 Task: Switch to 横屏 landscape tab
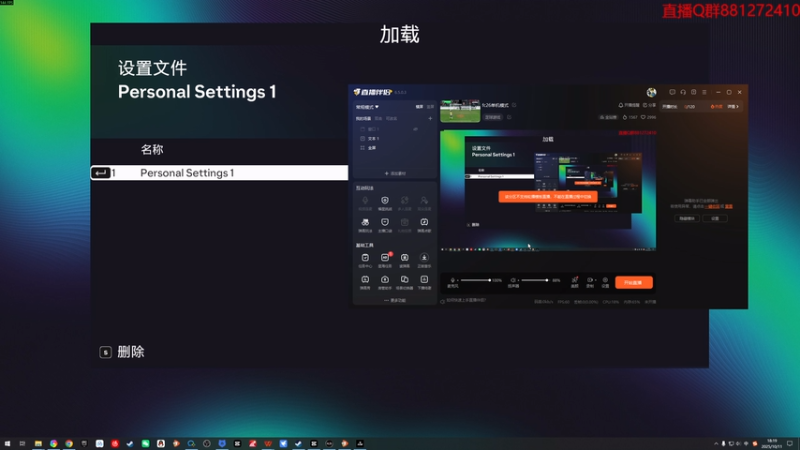point(419,107)
